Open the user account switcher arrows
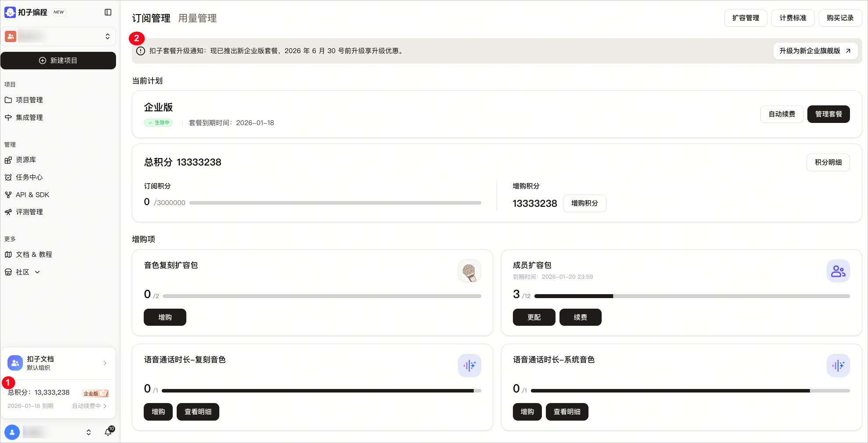868x443 pixels. click(89, 432)
